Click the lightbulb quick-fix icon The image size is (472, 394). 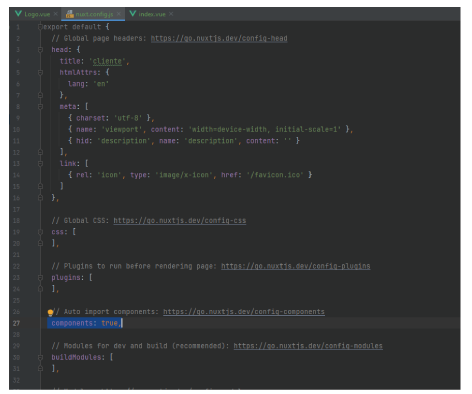pos(50,312)
